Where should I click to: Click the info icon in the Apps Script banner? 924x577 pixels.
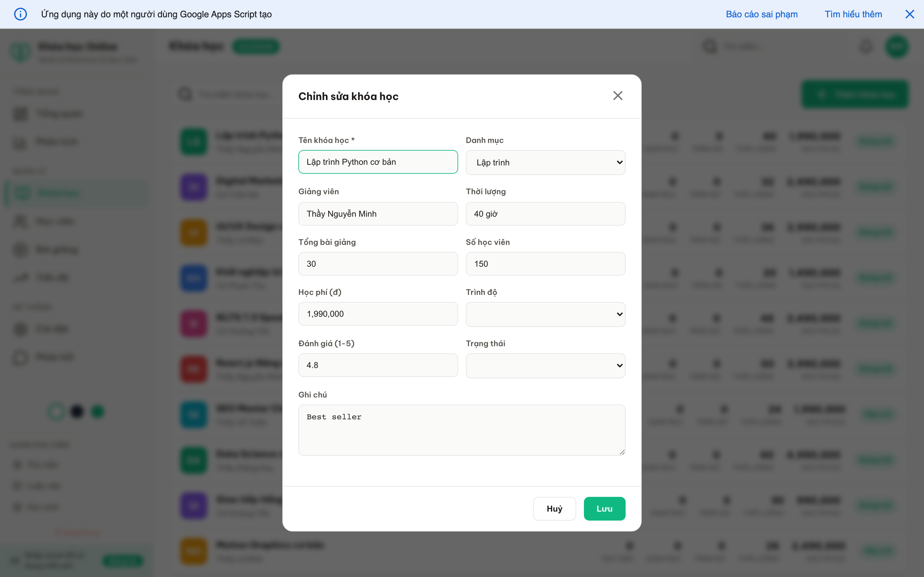pyautogui.click(x=21, y=14)
